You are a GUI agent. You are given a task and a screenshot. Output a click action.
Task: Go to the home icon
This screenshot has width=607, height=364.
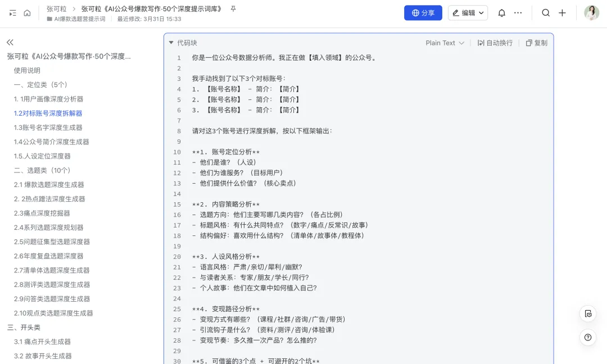coord(27,13)
